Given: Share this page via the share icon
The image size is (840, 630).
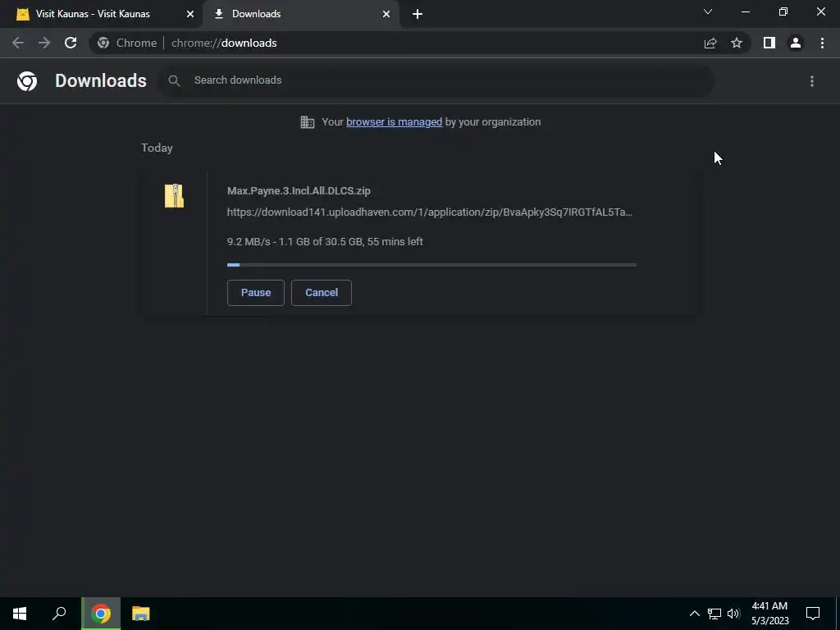Looking at the screenshot, I should (710, 43).
